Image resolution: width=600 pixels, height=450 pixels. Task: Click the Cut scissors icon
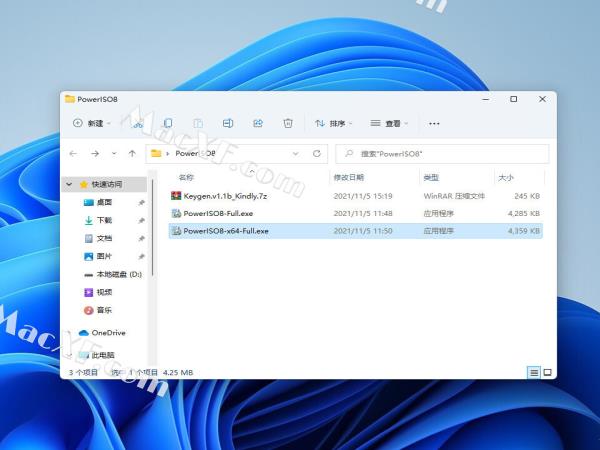[137, 123]
